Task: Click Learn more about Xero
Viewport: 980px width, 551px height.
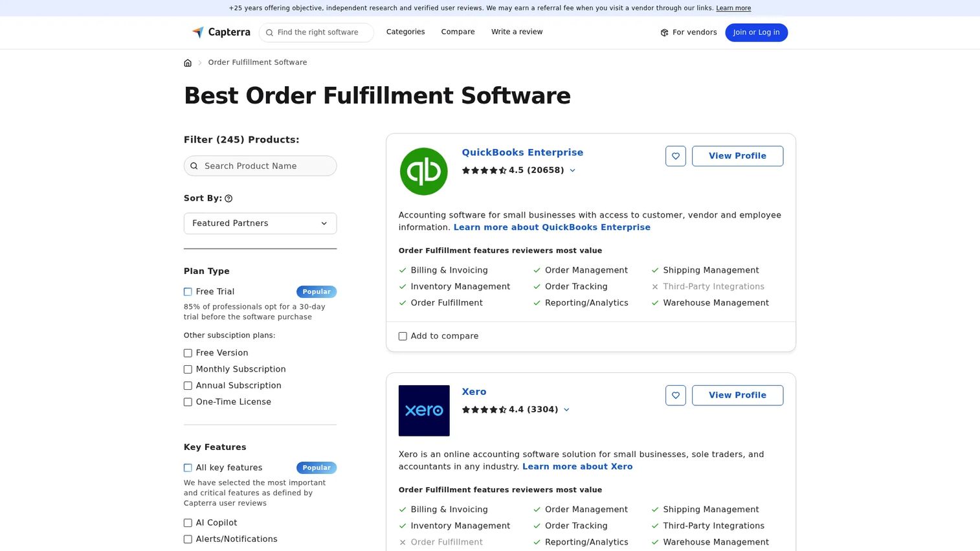Action: coord(577,467)
